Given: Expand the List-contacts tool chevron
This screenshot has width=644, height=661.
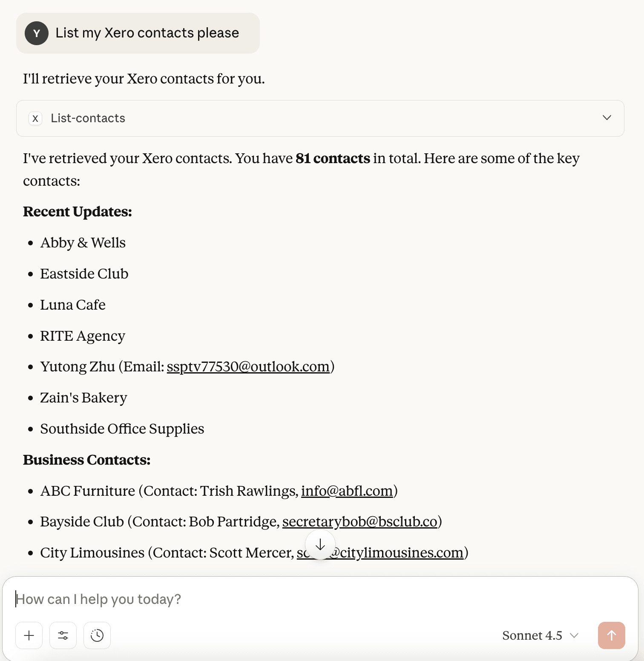Looking at the screenshot, I should pos(607,118).
